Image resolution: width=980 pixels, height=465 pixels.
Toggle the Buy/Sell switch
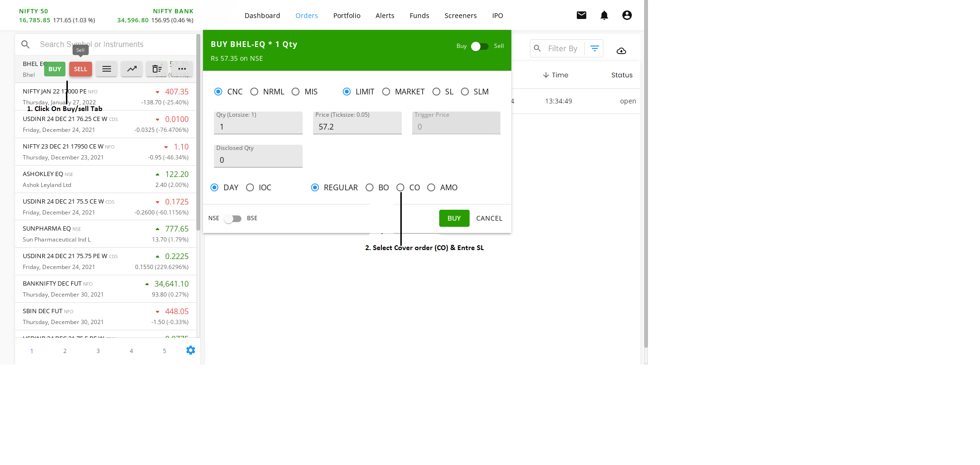pyautogui.click(x=480, y=46)
